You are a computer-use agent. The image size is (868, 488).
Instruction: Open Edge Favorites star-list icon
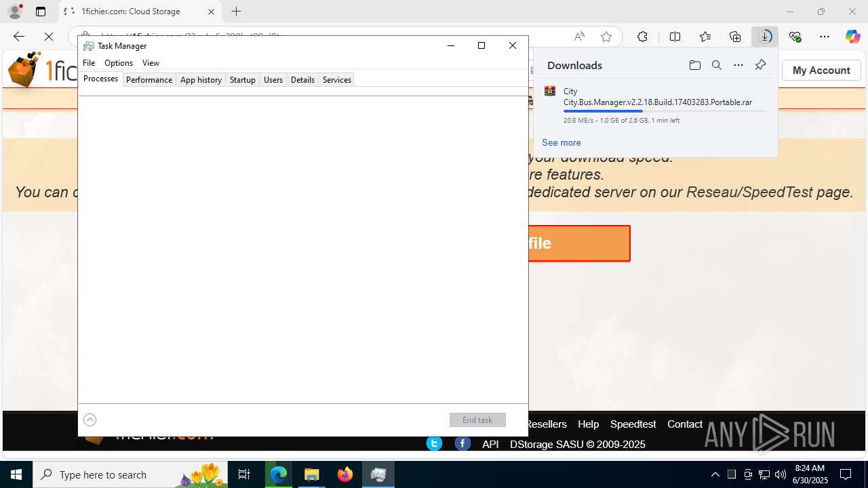click(x=705, y=37)
